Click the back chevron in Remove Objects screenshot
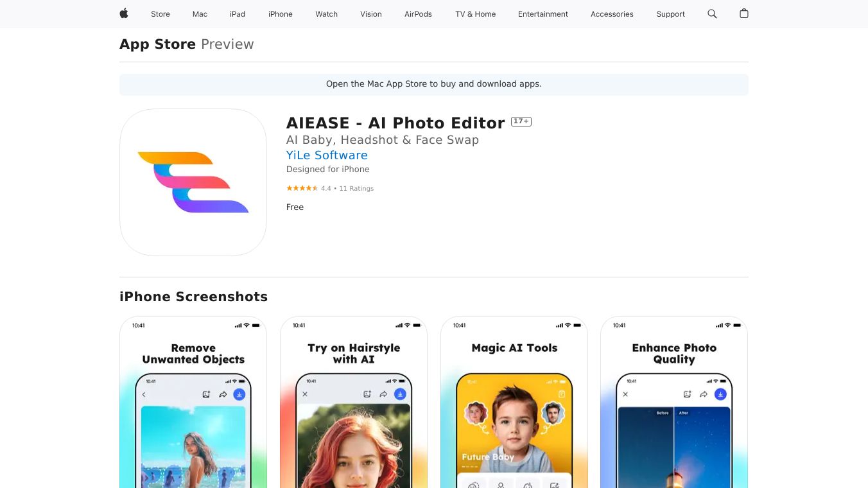Viewport: 868px width, 488px height. 144,394
